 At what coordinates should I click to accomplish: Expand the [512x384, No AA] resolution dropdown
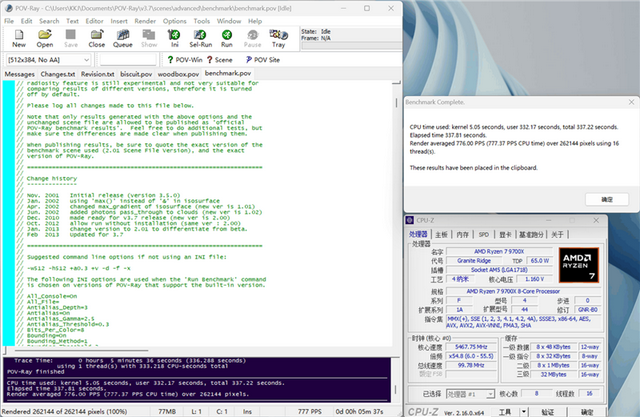click(49, 60)
